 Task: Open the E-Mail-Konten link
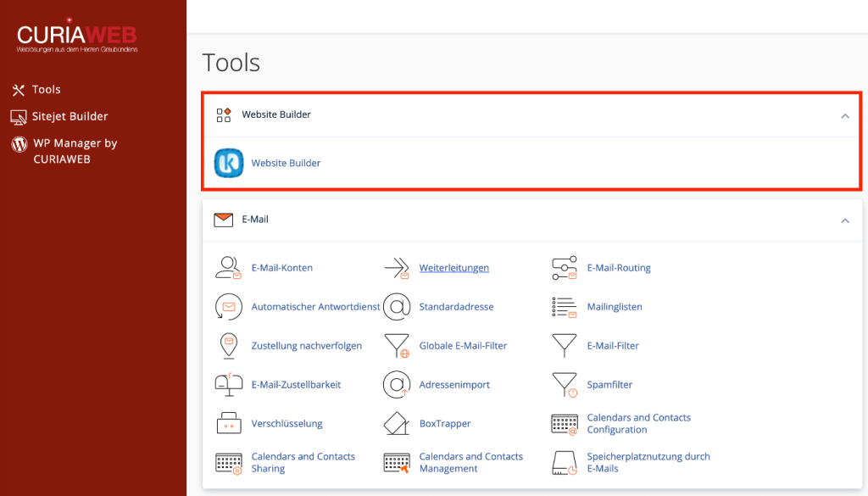[x=281, y=268]
